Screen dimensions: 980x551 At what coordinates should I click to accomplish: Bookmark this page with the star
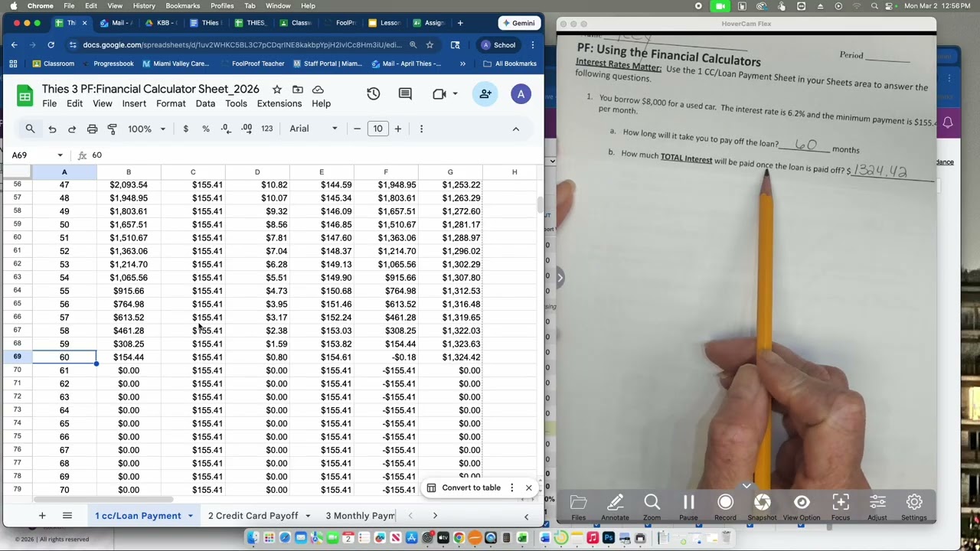(x=430, y=45)
